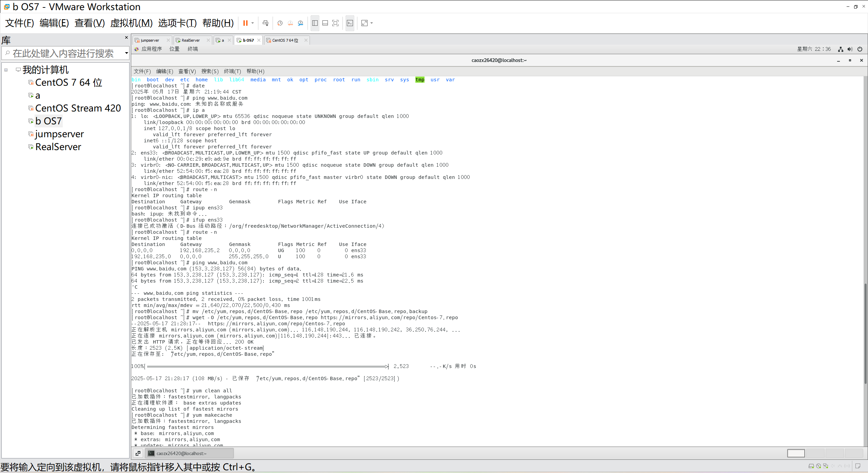The height and width of the screenshot is (473, 868).
Task: Toggle the thumbnail bar view button
Action: tap(325, 23)
